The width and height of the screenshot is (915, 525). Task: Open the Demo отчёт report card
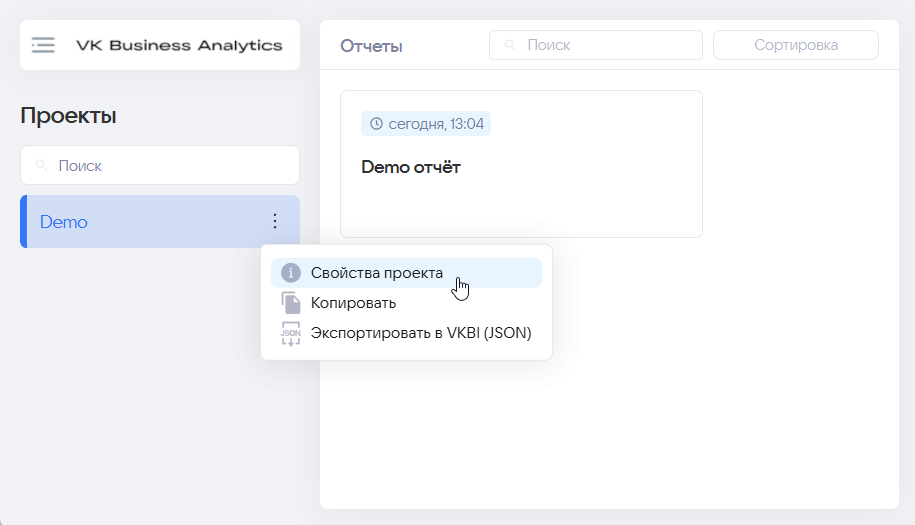click(x=521, y=164)
